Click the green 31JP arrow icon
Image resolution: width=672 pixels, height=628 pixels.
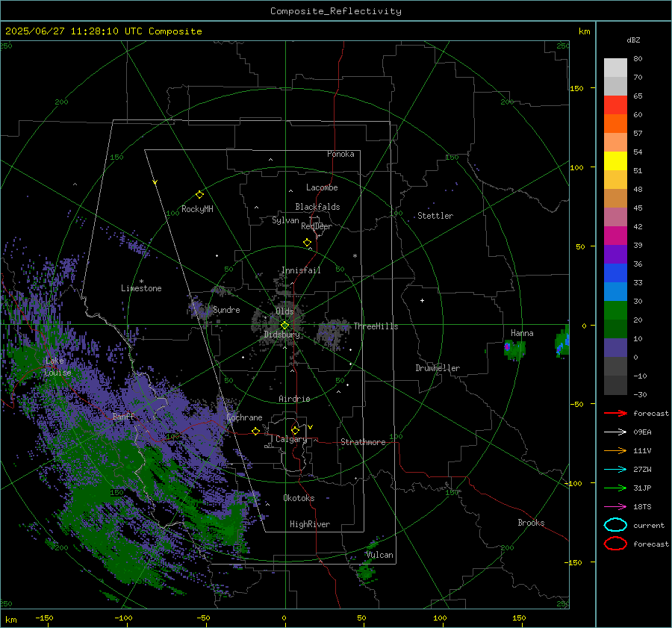point(615,488)
